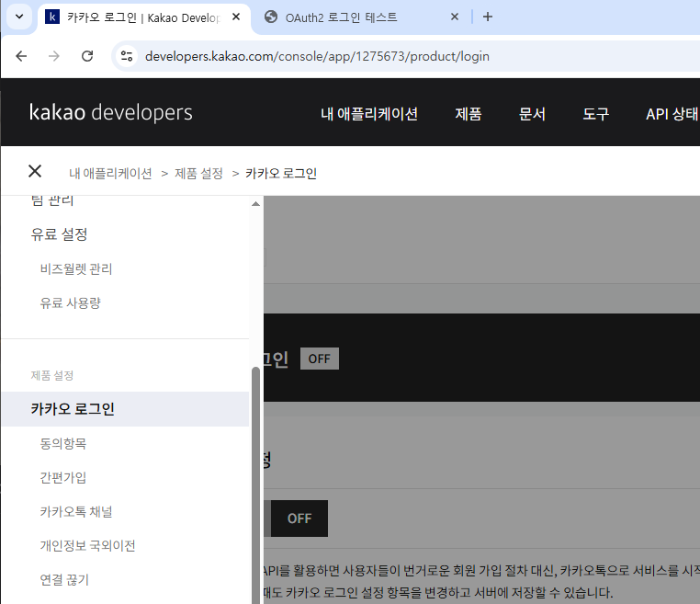The width and height of the screenshot is (700, 604).
Task: Open a new browser tab
Action: coord(488,17)
